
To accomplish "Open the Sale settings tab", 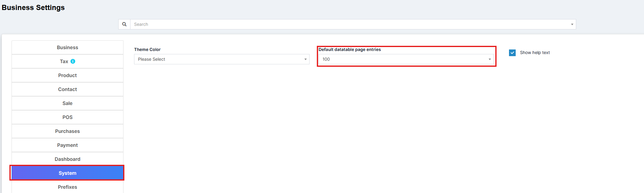I will [68, 103].
